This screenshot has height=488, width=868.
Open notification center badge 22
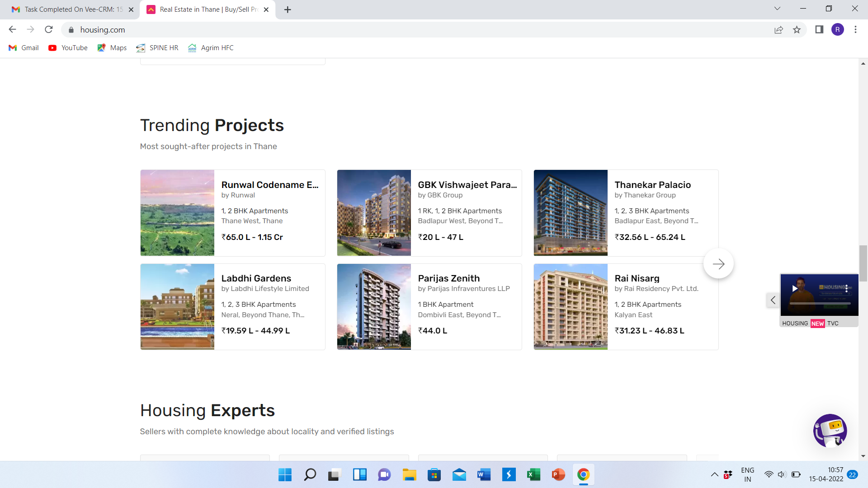coord(853,474)
